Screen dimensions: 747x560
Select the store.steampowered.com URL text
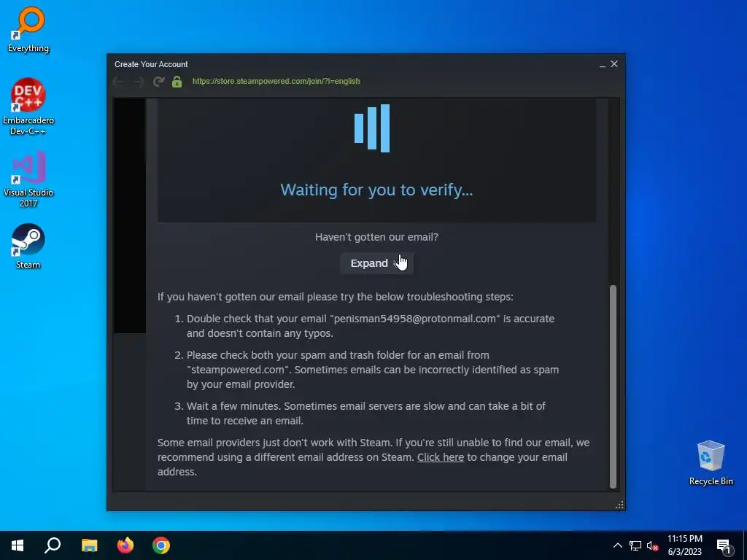[276, 81]
